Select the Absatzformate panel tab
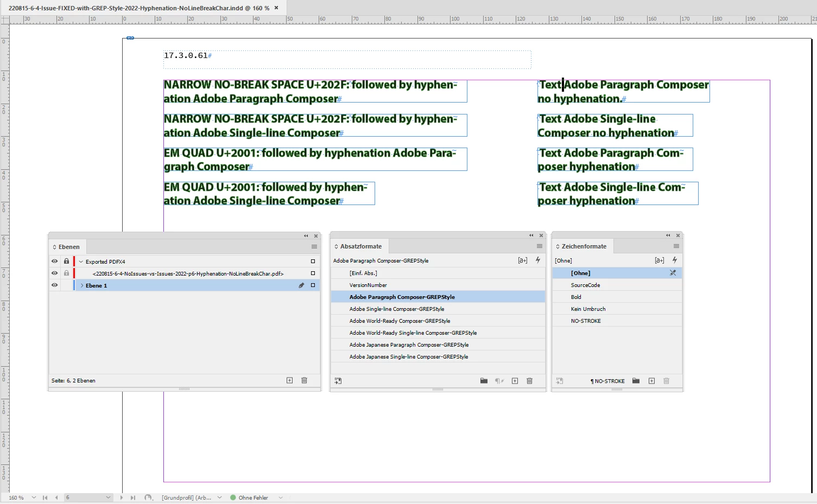This screenshot has height=504, width=817. click(x=360, y=246)
